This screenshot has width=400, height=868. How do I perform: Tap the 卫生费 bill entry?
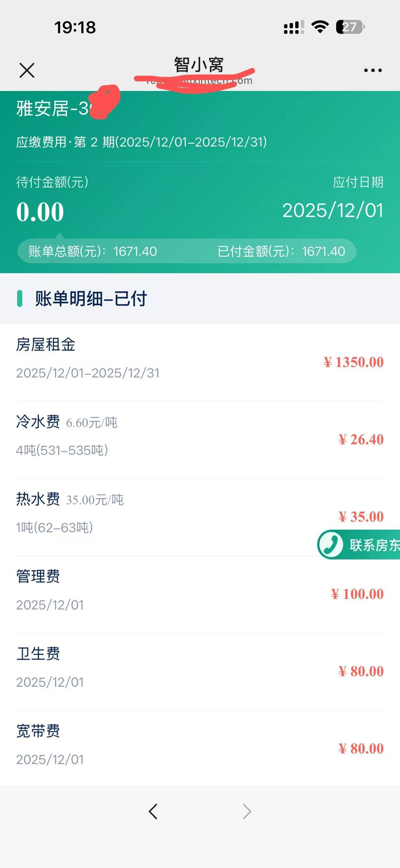(200, 671)
